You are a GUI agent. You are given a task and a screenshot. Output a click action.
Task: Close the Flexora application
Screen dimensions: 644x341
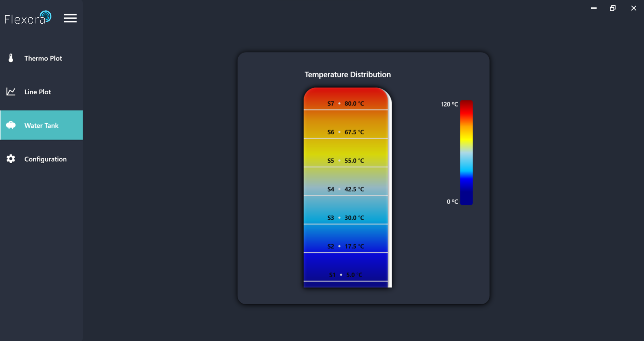click(x=634, y=8)
